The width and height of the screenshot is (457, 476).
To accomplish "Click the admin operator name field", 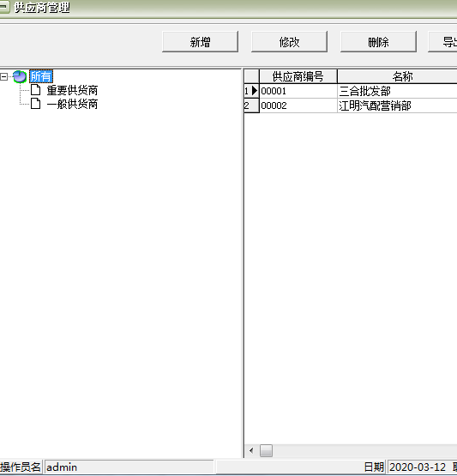I will (129, 467).
